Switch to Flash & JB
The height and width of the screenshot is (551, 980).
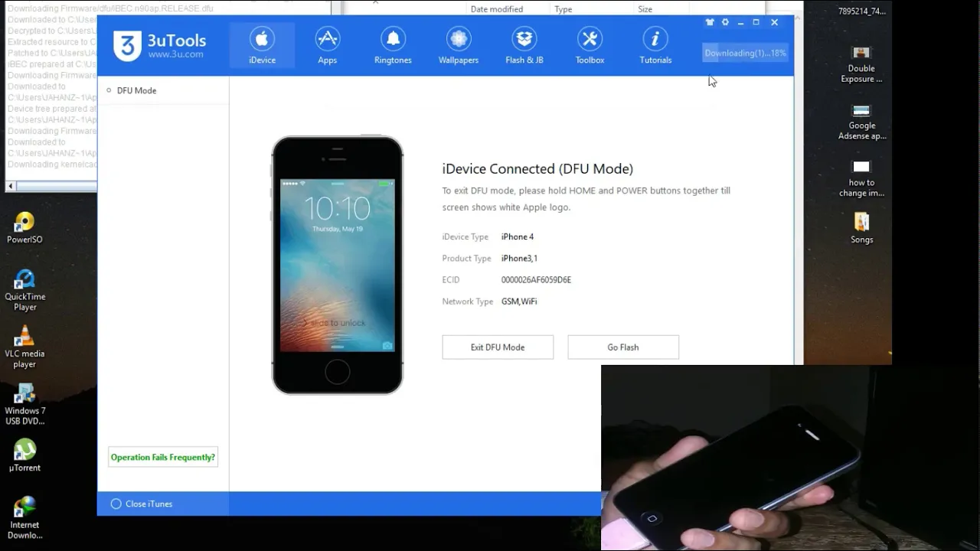(x=524, y=45)
